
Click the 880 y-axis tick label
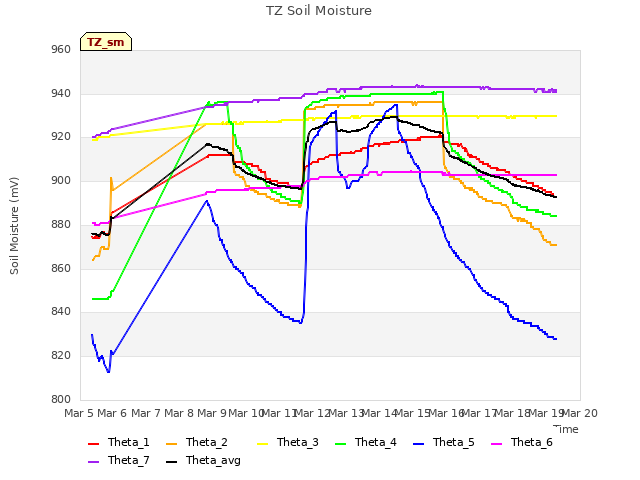(x=61, y=224)
